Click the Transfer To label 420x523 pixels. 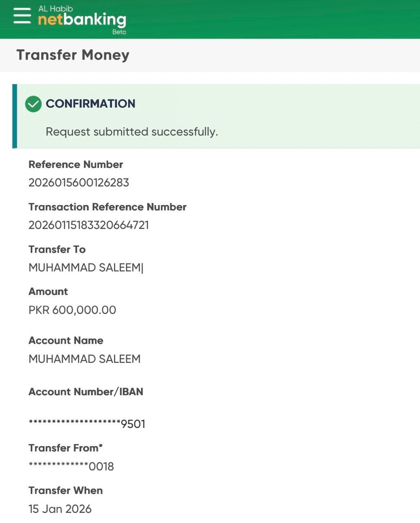coord(57,249)
